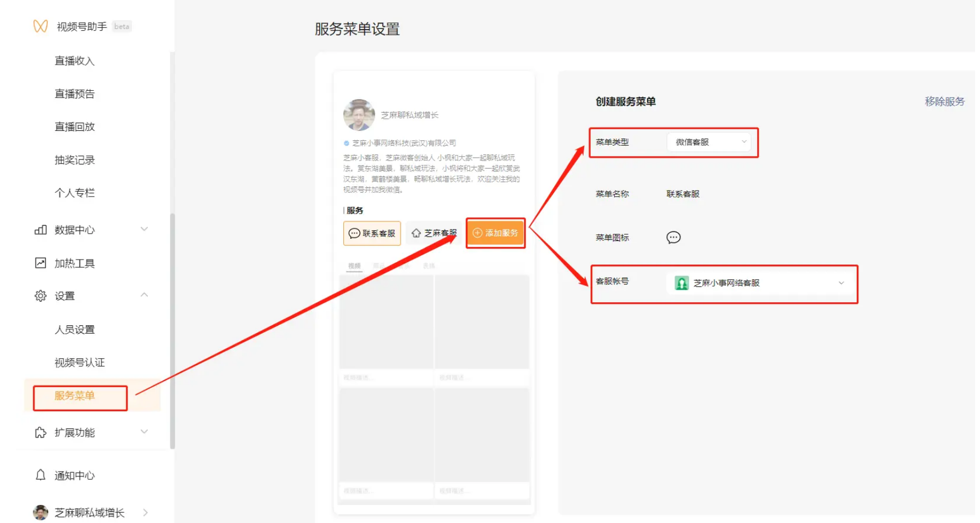The image size is (980, 523).
Task: Collapse the 设置 section chevron
Action: click(x=145, y=295)
